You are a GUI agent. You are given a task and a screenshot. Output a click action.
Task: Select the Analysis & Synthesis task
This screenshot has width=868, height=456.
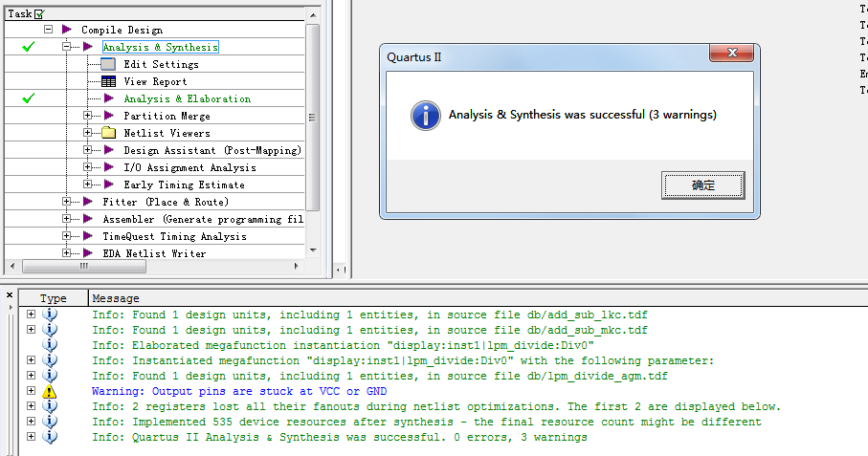pyautogui.click(x=161, y=47)
